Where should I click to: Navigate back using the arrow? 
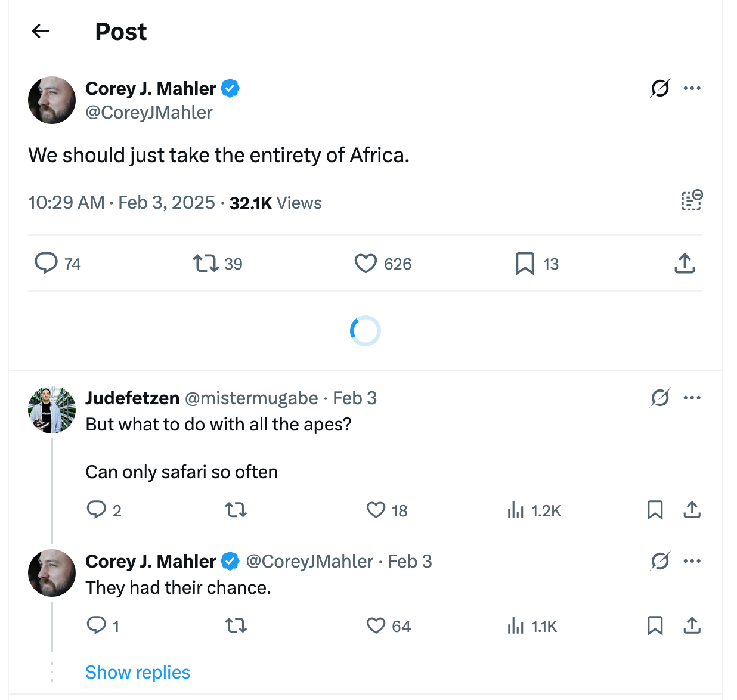pos(40,31)
